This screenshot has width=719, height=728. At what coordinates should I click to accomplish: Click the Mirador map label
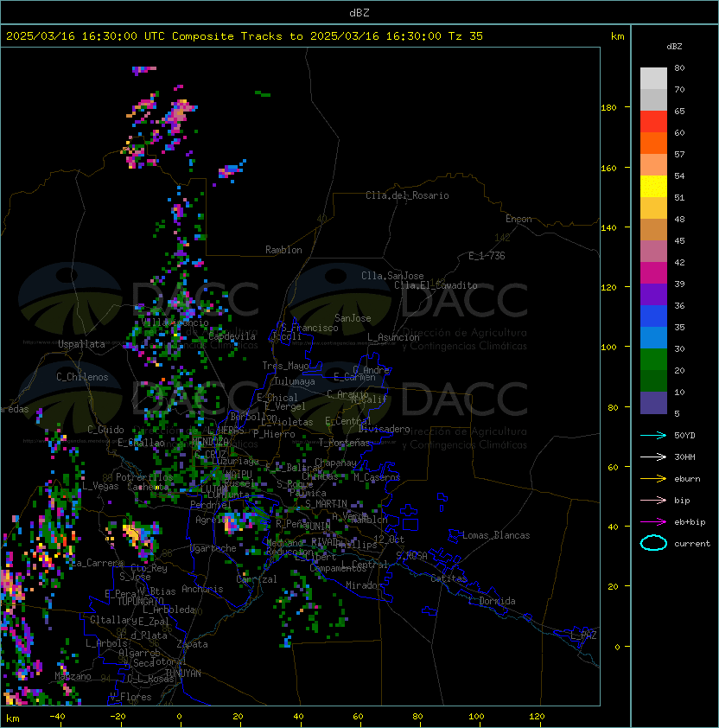(365, 585)
